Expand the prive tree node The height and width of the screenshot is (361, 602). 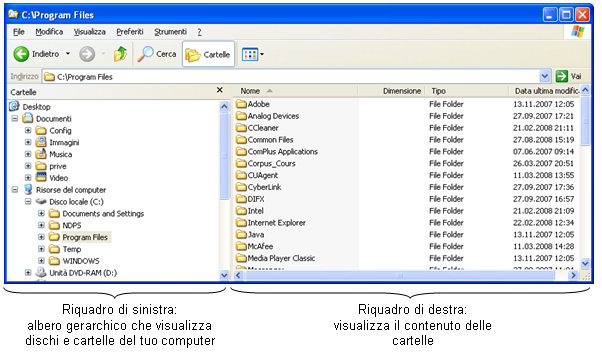[x=28, y=166]
